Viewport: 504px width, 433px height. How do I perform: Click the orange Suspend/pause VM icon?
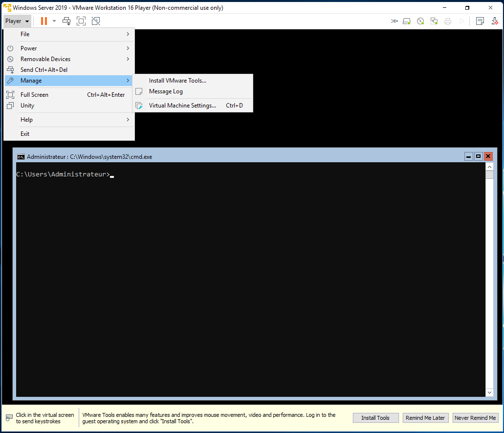point(44,21)
